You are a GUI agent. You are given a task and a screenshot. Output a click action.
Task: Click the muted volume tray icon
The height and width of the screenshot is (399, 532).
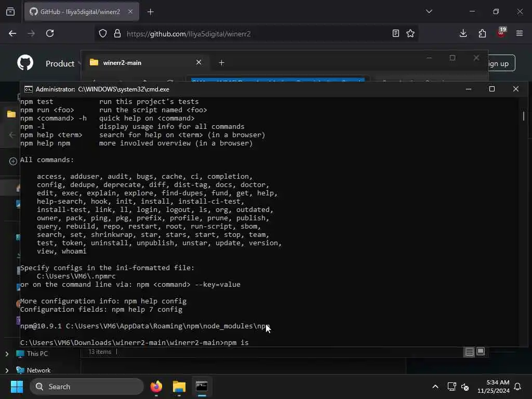coord(465,387)
